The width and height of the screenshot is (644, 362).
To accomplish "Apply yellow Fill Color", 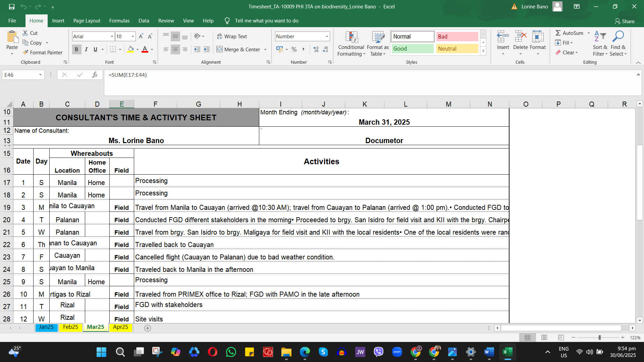I will point(131,49).
